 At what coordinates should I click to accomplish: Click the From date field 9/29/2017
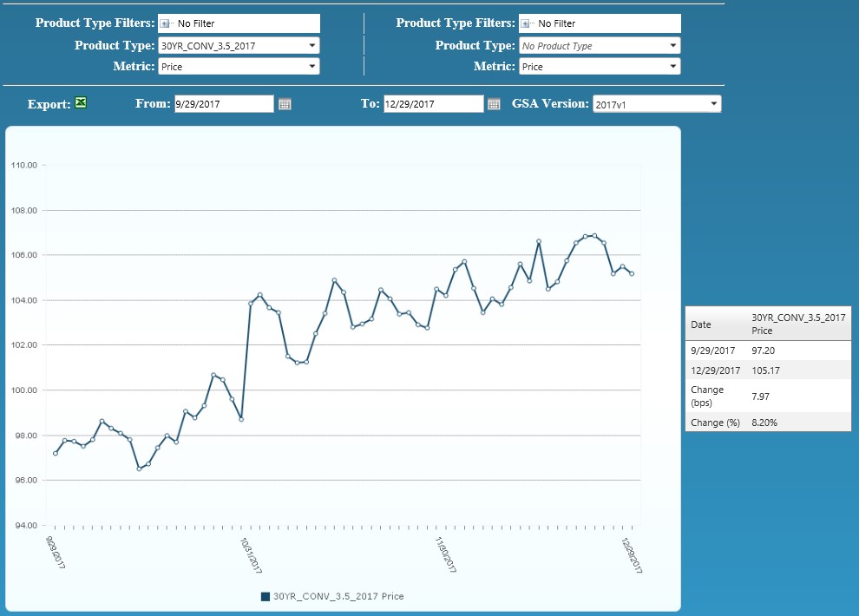click(x=224, y=104)
